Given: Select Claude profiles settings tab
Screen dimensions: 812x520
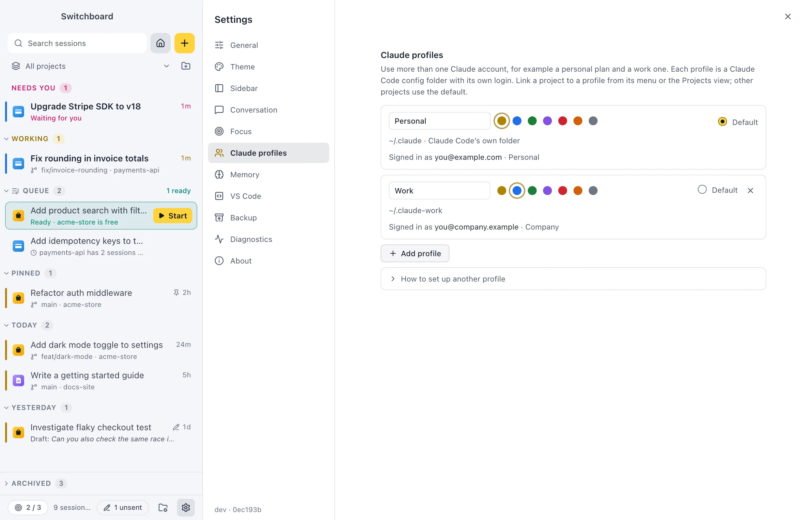Looking at the screenshot, I should coord(269,153).
